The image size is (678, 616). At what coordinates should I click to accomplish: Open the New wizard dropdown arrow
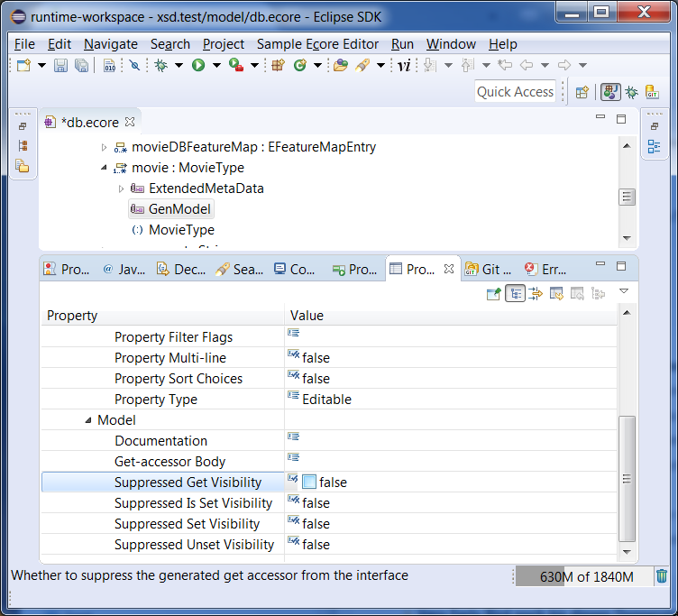(41, 65)
